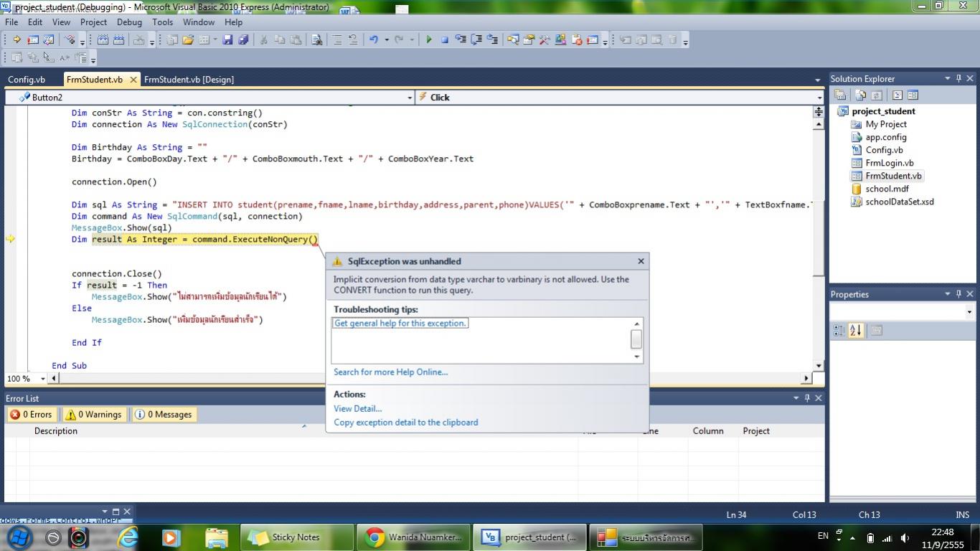Open the File menu

[x=11, y=22]
